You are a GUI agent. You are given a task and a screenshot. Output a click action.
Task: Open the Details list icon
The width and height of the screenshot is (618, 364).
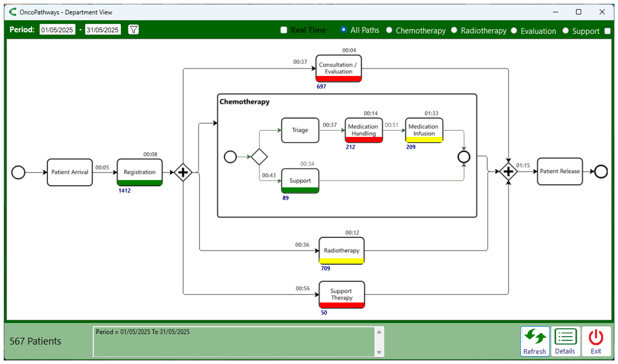click(566, 341)
